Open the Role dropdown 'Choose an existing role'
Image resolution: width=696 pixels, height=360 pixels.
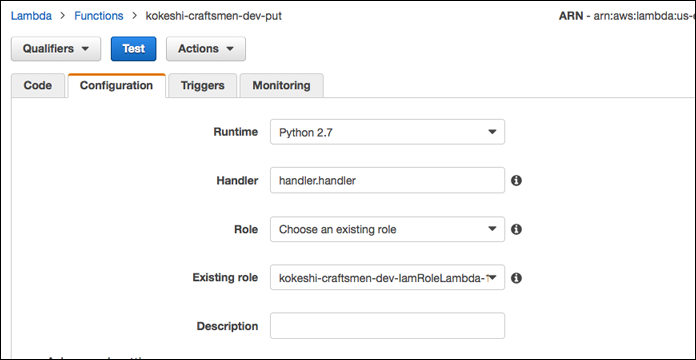387,229
